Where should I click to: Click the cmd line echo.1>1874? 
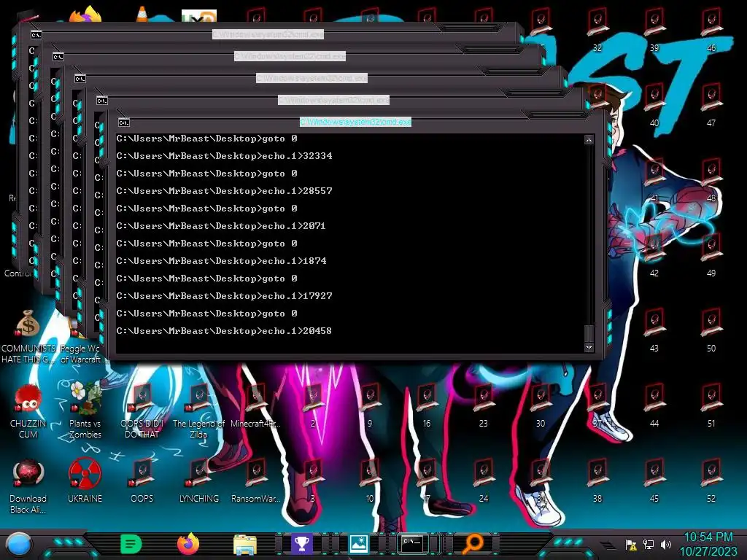point(222,261)
